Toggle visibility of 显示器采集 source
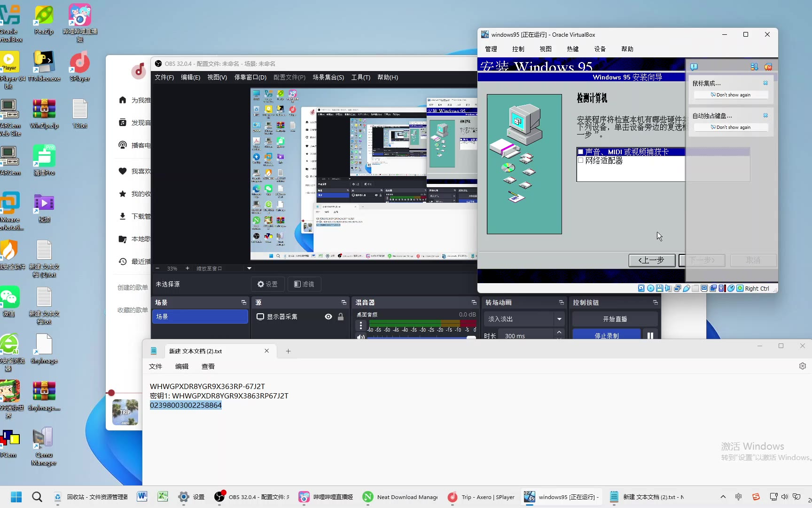The height and width of the screenshot is (508, 812). tap(328, 317)
